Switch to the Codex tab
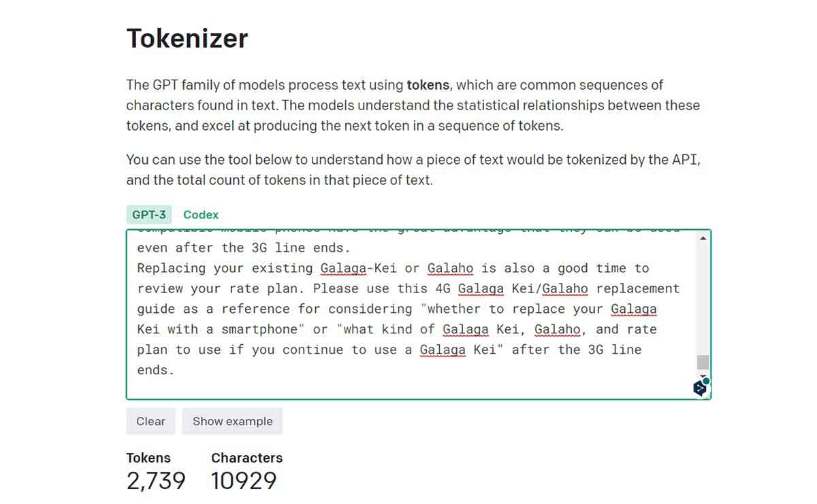The height and width of the screenshot is (504, 817). pyautogui.click(x=201, y=214)
